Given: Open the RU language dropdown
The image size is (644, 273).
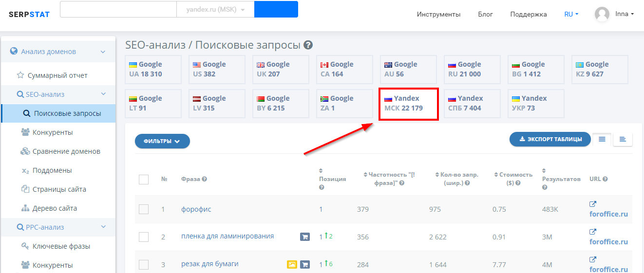Looking at the screenshot, I should [571, 14].
